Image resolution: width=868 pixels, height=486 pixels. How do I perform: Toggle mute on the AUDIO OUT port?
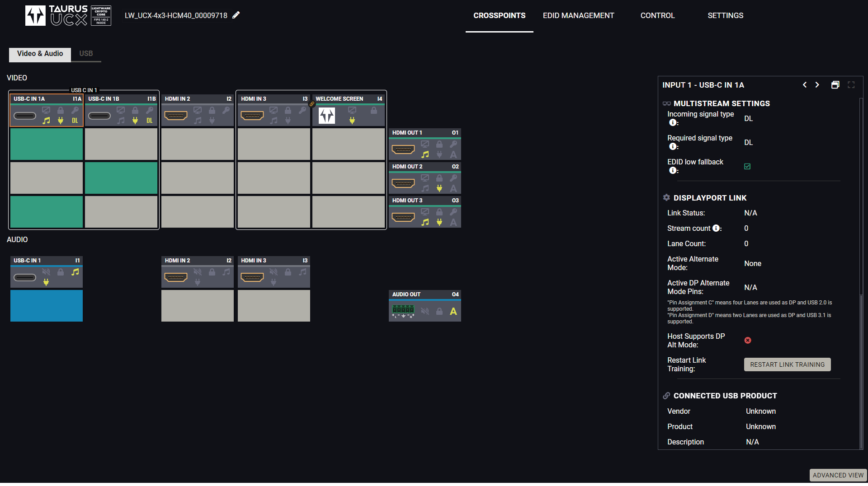pos(425,312)
